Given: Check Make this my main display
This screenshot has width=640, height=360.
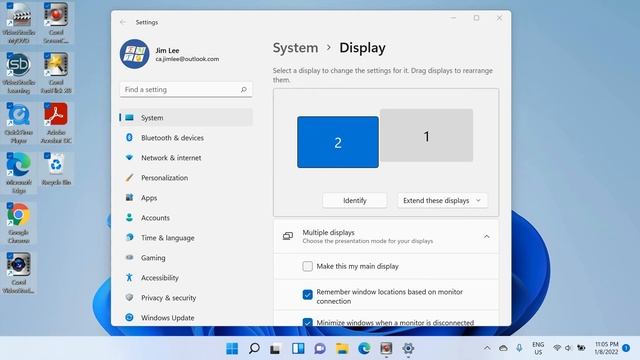Looking at the screenshot, I should click(x=307, y=266).
